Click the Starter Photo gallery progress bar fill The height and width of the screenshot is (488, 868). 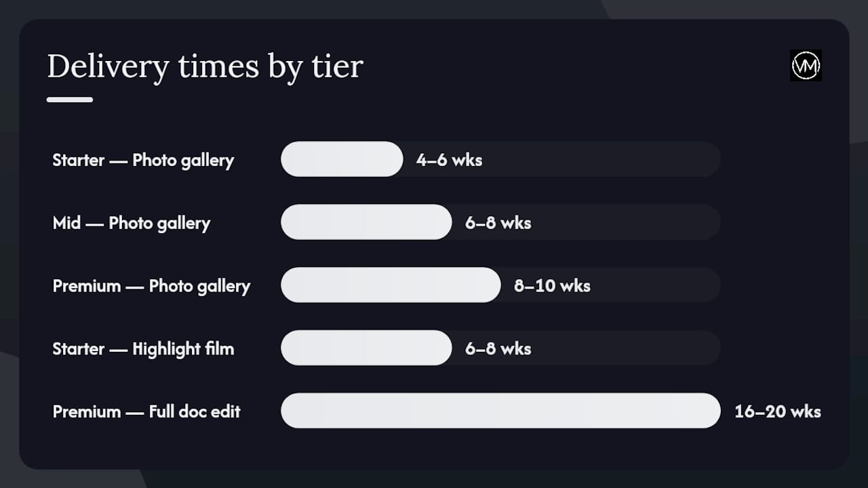click(x=342, y=159)
